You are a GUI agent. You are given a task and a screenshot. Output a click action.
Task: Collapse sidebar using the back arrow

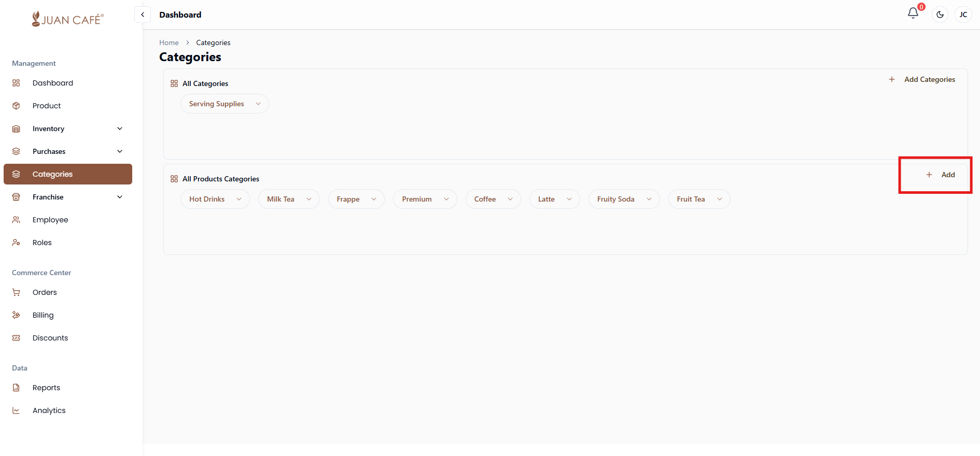143,15
